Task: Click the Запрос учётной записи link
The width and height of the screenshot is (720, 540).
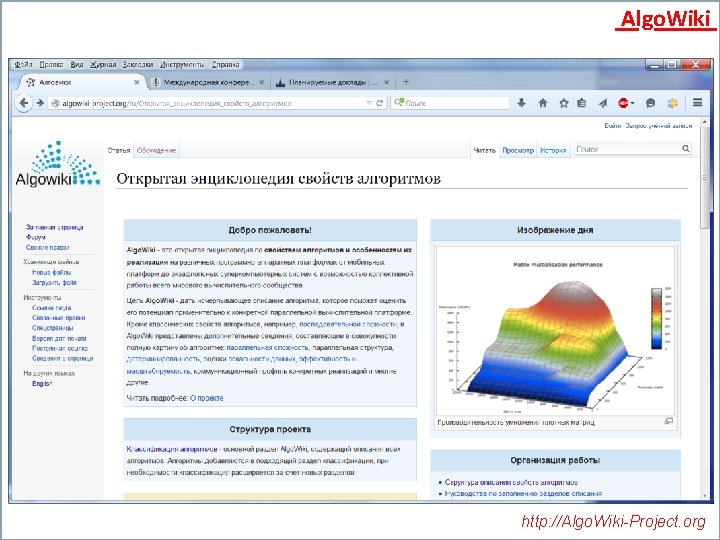Action: click(x=659, y=125)
